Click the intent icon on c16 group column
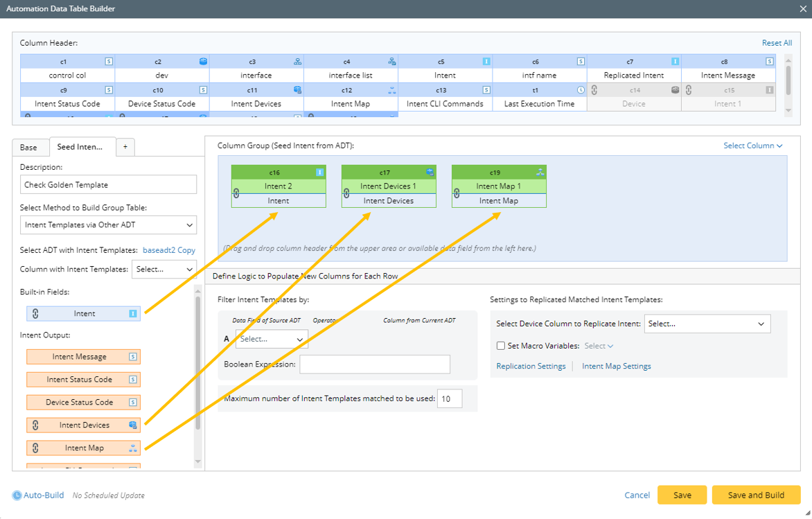The height and width of the screenshot is (519, 812). pyautogui.click(x=320, y=172)
